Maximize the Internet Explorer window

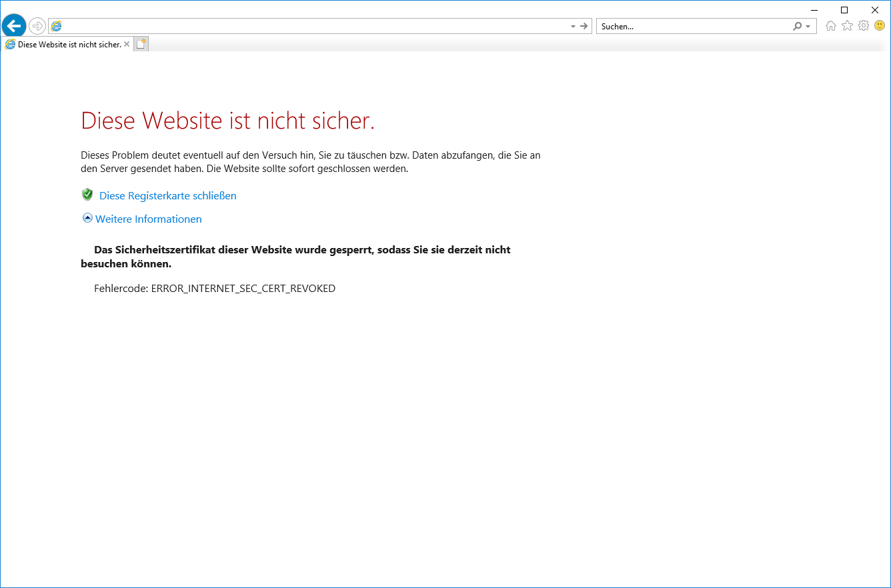844,9
